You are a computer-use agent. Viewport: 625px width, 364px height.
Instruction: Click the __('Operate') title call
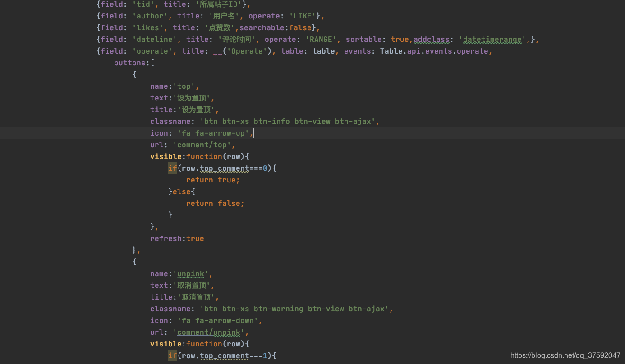(x=243, y=51)
